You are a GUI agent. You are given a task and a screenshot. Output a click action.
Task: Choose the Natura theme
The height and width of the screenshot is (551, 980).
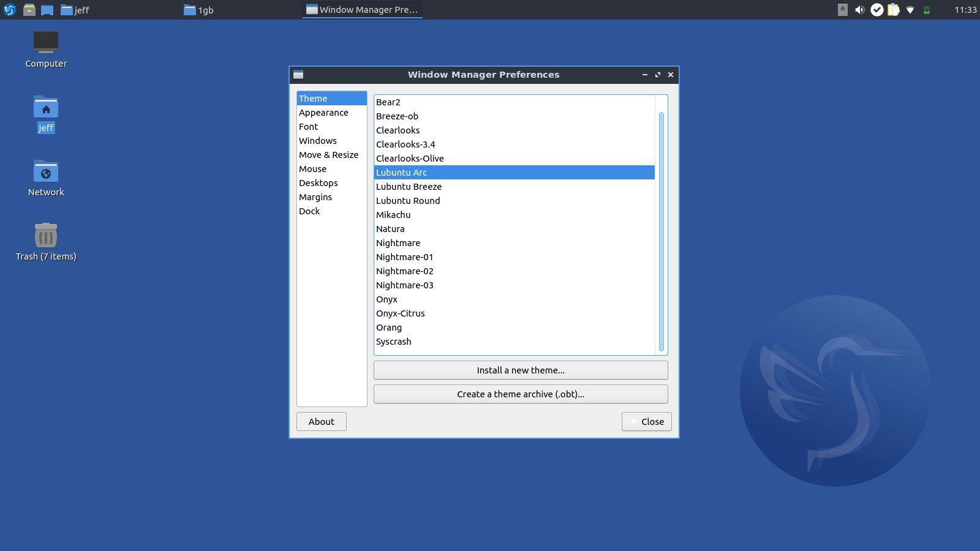(514, 229)
